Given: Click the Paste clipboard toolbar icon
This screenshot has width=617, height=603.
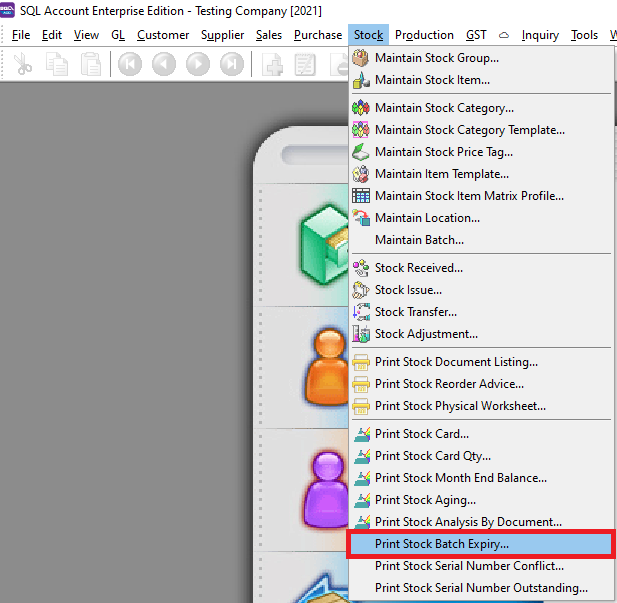Looking at the screenshot, I should pyautogui.click(x=91, y=66).
